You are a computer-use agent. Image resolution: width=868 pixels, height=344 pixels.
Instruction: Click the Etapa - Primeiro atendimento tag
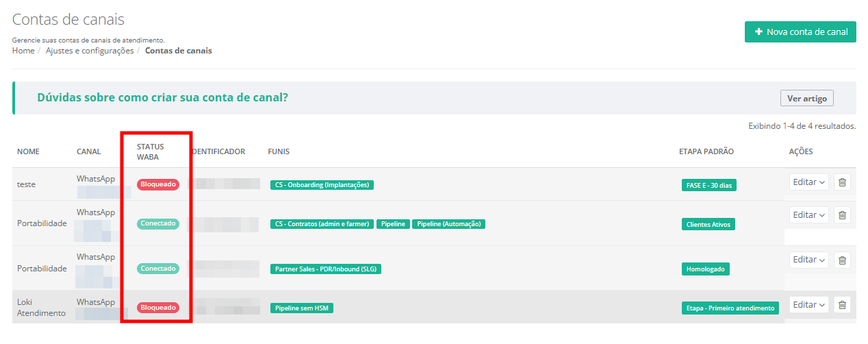click(x=730, y=308)
